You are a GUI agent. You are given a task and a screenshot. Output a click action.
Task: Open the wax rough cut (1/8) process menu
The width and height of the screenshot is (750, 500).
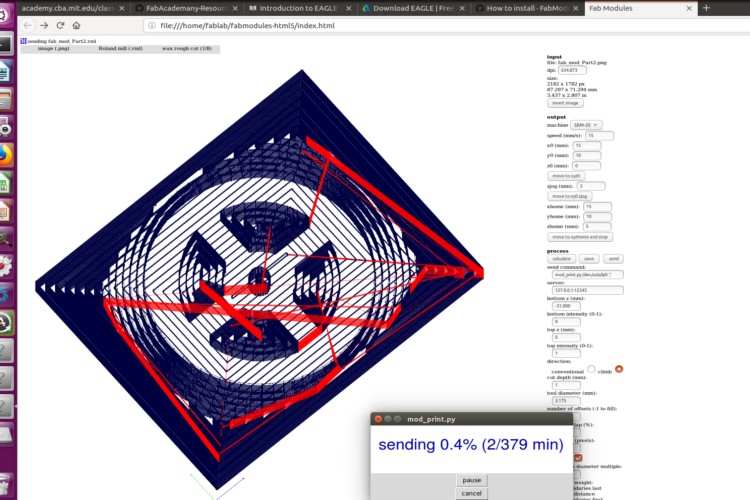(x=187, y=49)
